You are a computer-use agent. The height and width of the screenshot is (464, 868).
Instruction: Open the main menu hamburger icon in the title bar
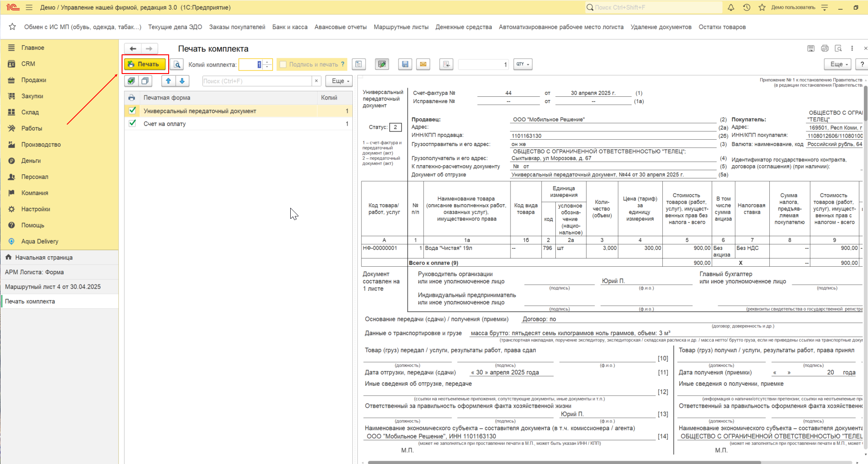[29, 7]
